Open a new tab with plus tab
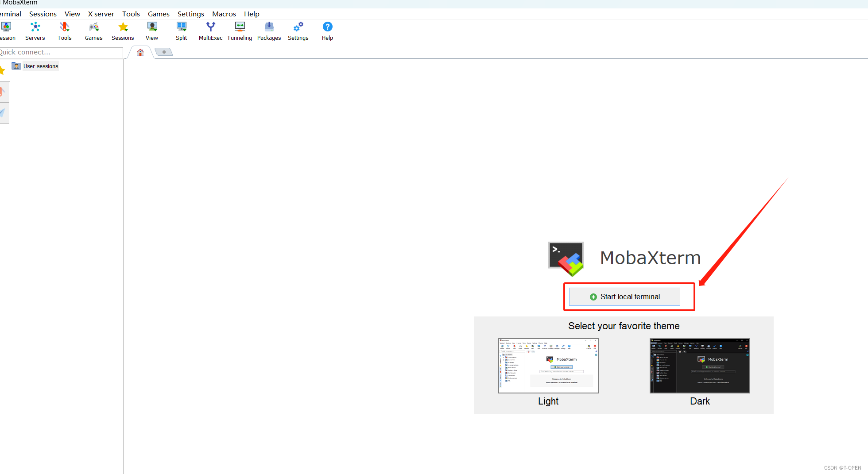The image size is (868, 474). 164,52
